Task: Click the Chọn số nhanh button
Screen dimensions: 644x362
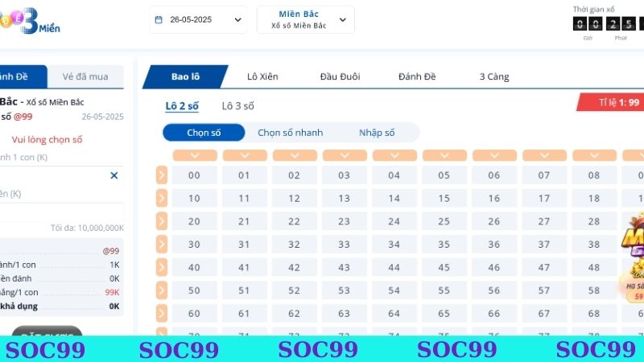Action: [291, 133]
